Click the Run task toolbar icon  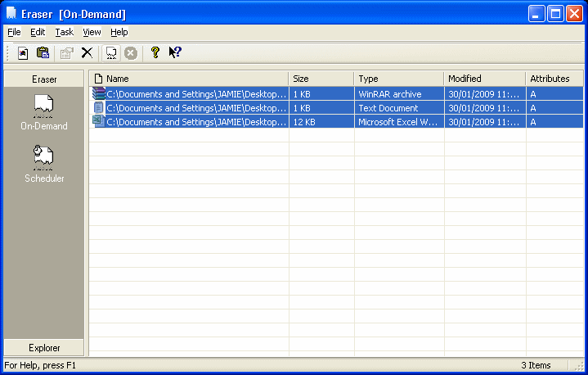coord(111,53)
